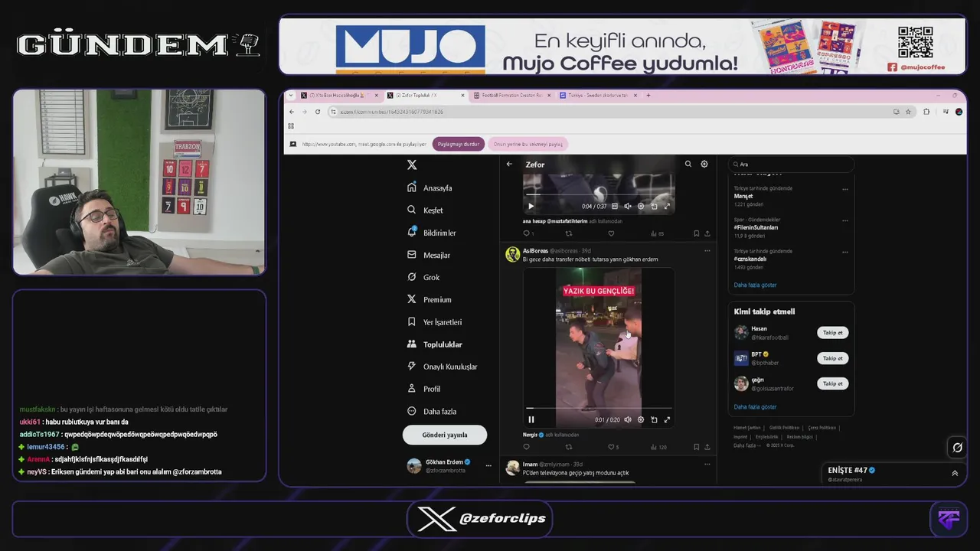Viewport: 980px width, 551px height.
Task: Click the Gönderi yayınla button
Action: pos(445,435)
